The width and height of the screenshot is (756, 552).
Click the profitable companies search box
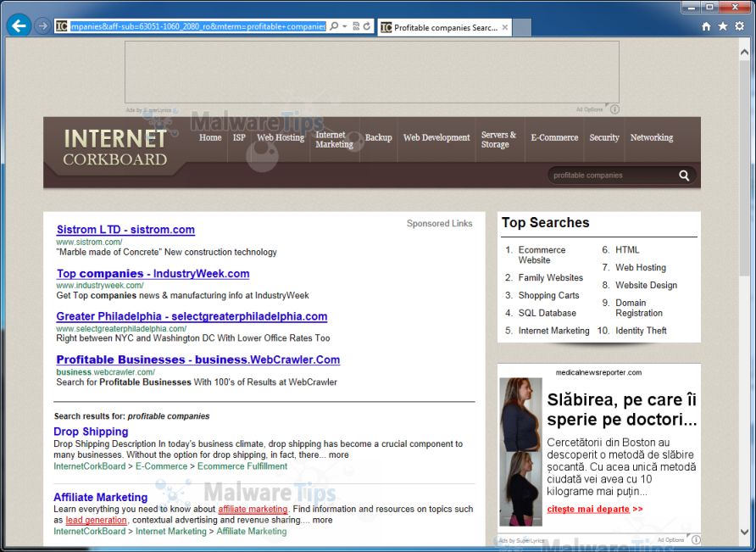point(611,176)
